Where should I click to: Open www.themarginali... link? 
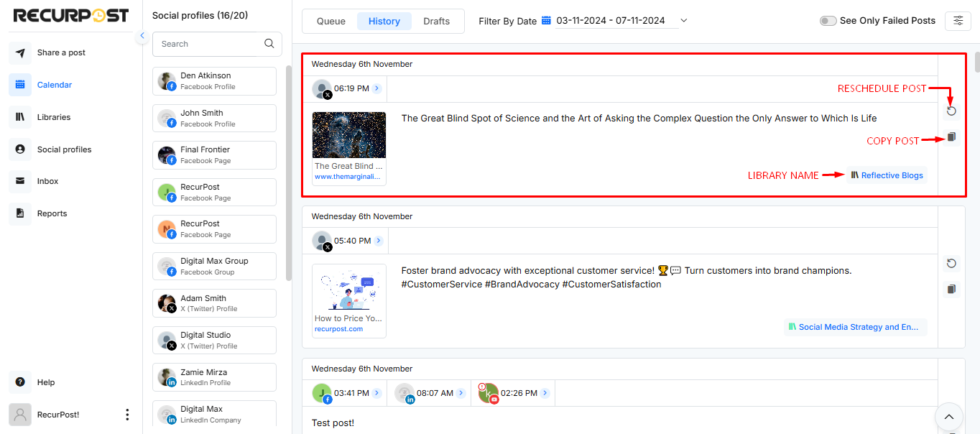[x=348, y=177]
